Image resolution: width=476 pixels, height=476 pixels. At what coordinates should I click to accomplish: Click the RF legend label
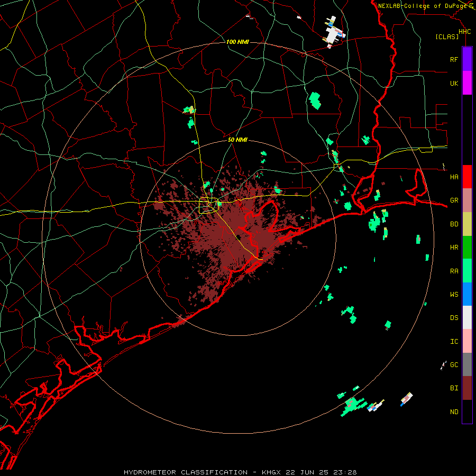pos(454,59)
